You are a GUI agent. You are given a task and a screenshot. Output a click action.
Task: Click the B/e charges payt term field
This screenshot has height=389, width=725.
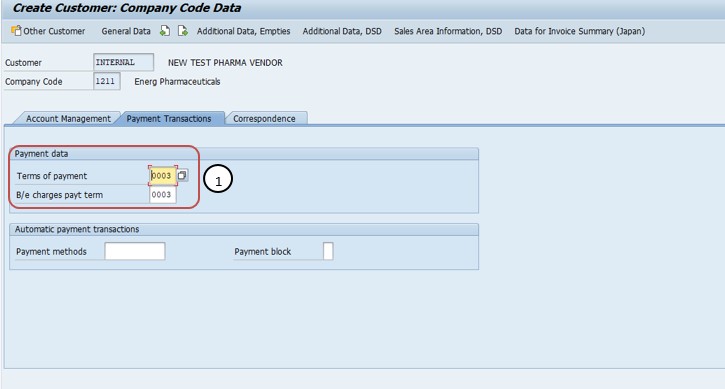(x=163, y=195)
